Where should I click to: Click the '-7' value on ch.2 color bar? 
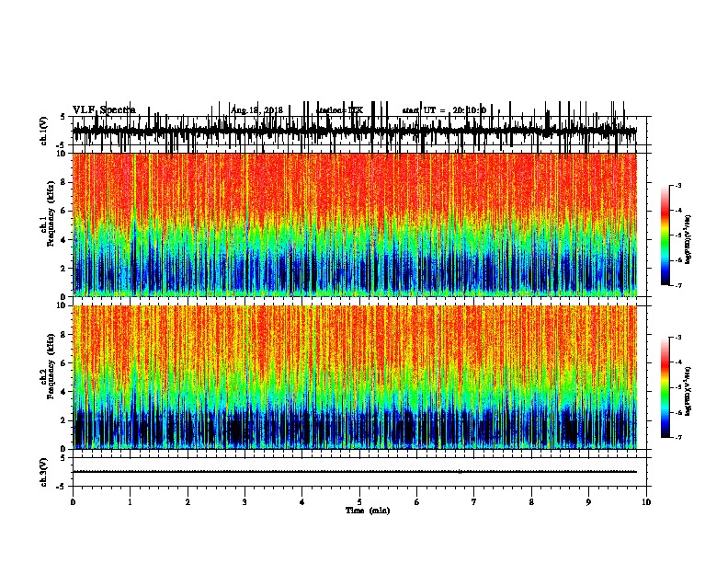tap(678, 438)
